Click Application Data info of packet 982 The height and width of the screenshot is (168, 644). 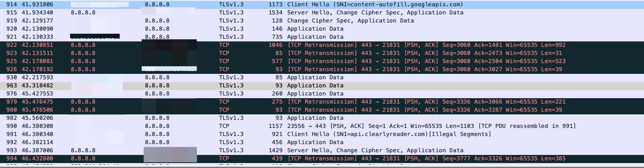(315, 118)
